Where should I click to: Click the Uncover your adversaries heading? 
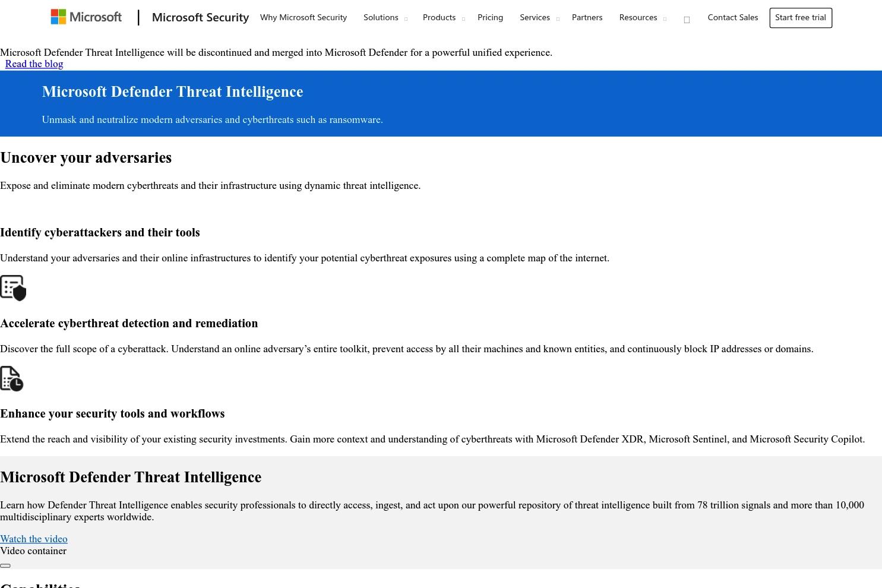[86, 157]
